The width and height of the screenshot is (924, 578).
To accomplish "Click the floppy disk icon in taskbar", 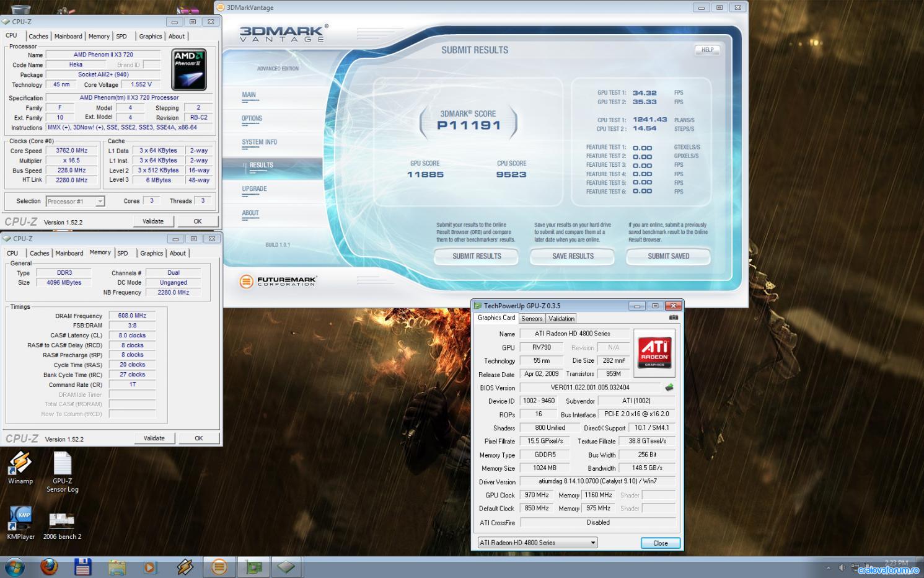I will 82,567.
